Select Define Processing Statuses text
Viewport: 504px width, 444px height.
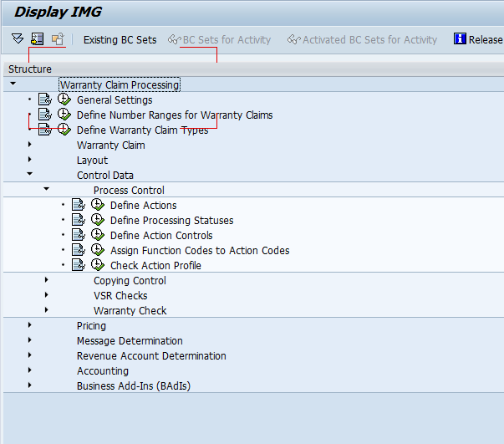(171, 221)
